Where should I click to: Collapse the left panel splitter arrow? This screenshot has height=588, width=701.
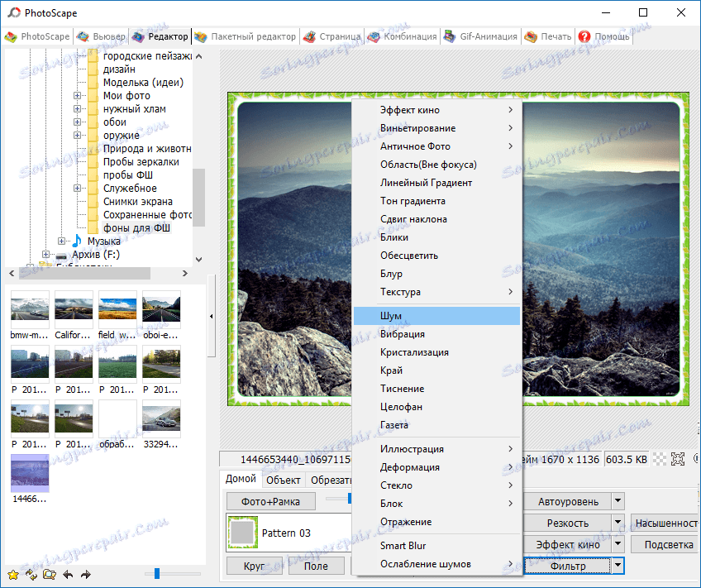pyautogui.click(x=211, y=316)
